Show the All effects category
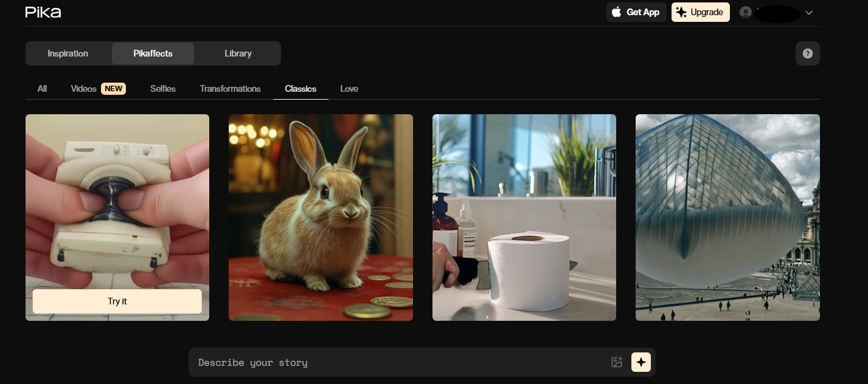This screenshot has height=384, width=868. [x=42, y=89]
